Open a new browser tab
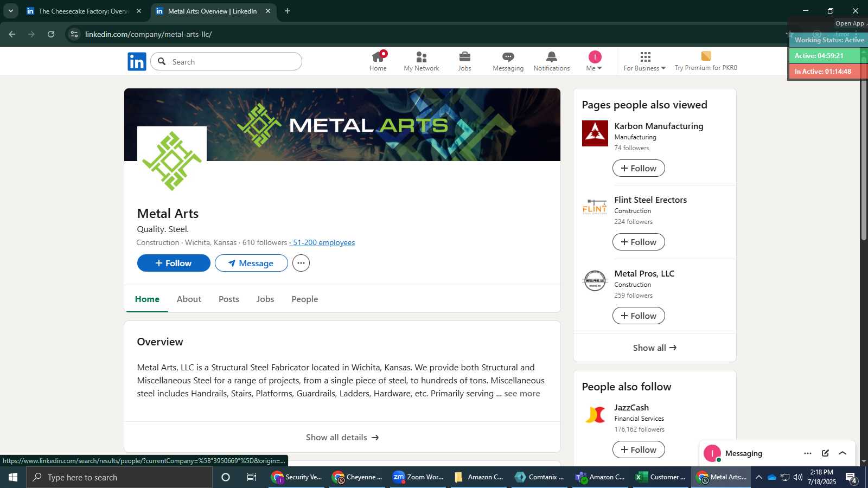Viewport: 868px width, 488px height. (288, 11)
